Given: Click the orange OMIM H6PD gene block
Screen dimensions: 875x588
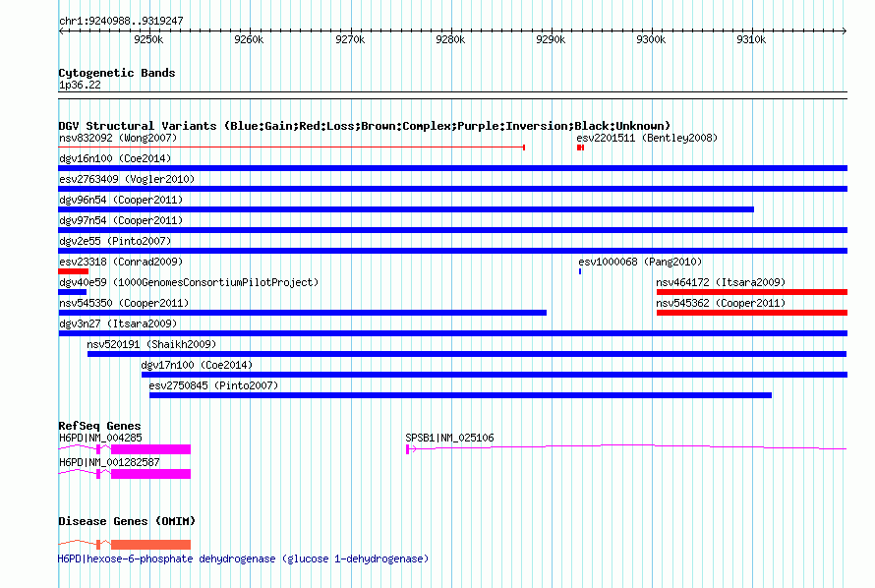Looking at the screenshot, I should [x=150, y=545].
